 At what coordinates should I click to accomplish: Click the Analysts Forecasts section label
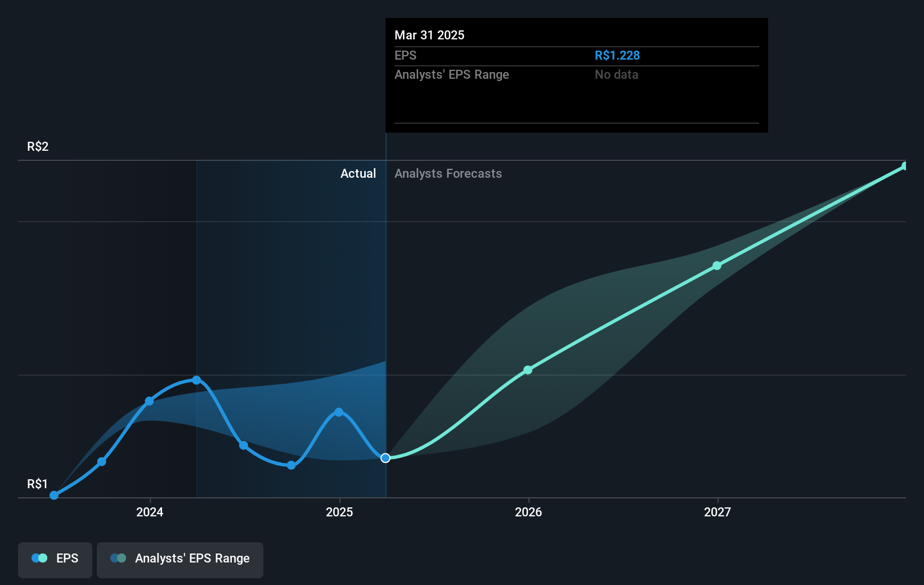[448, 173]
